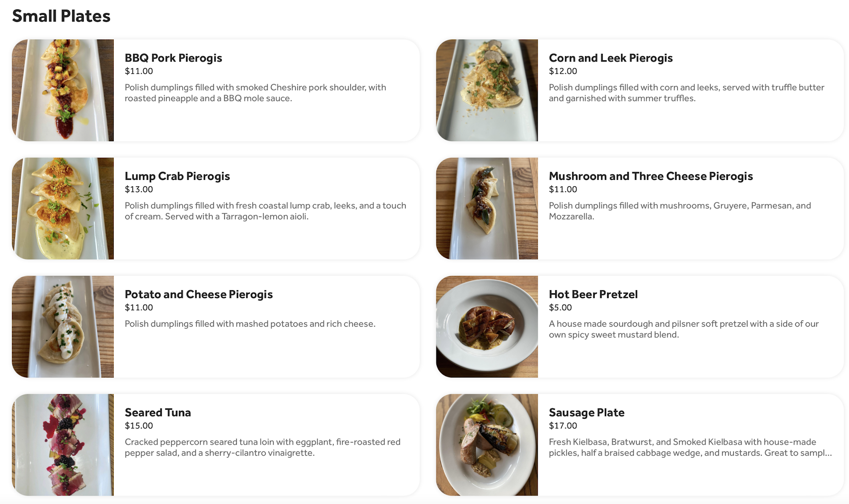
Task: Open the BBQ Pork Pierogis photo
Action: pyautogui.click(x=63, y=90)
